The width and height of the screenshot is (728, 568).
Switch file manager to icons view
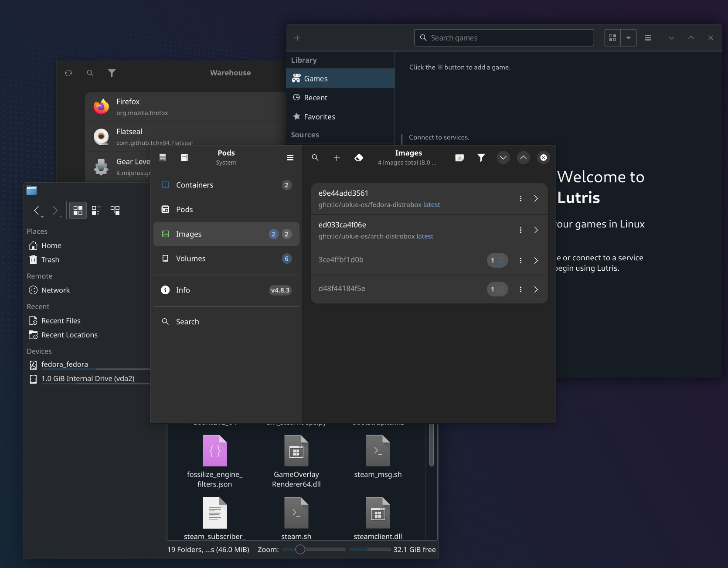pos(78,211)
